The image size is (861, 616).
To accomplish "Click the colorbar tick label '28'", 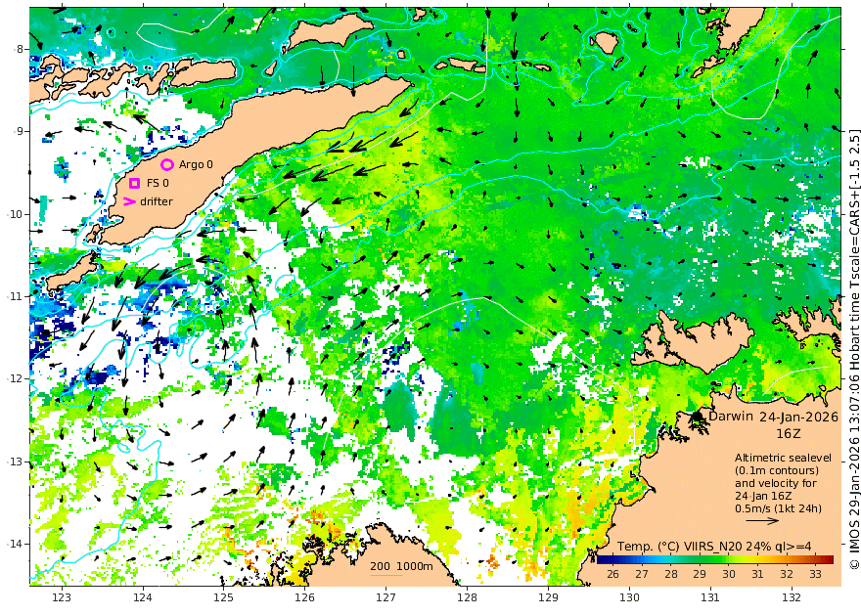I will [670, 574].
